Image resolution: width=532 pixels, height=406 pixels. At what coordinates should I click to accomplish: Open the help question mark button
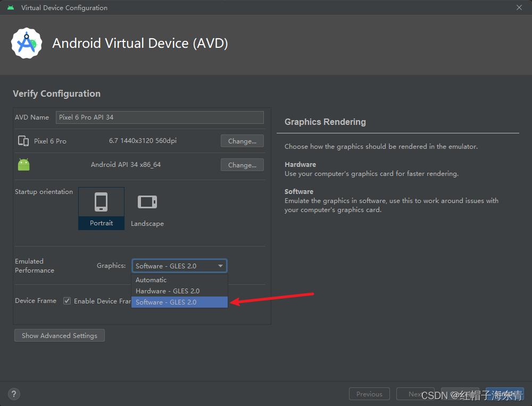pos(14,394)
